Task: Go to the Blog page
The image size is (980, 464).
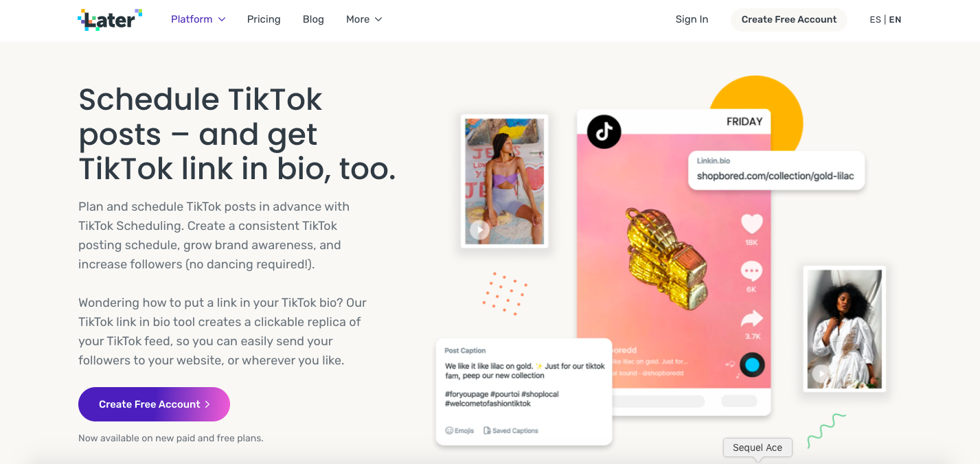Action: point(313,19)
